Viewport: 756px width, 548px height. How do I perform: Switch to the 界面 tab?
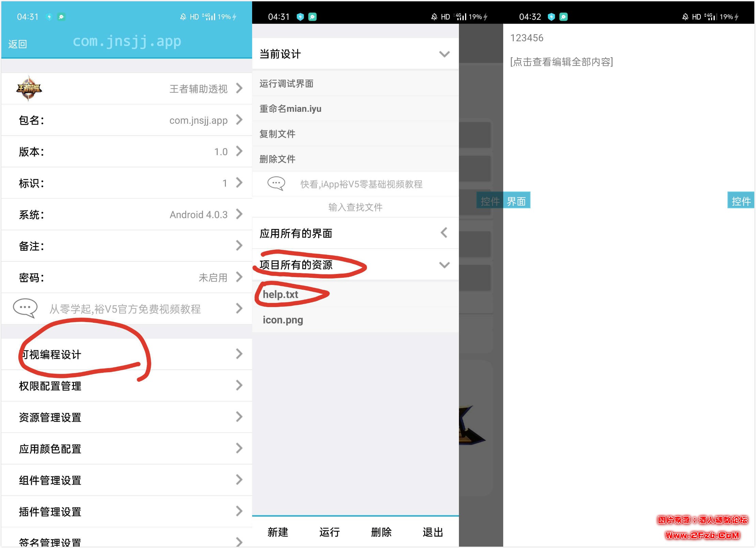516,201
